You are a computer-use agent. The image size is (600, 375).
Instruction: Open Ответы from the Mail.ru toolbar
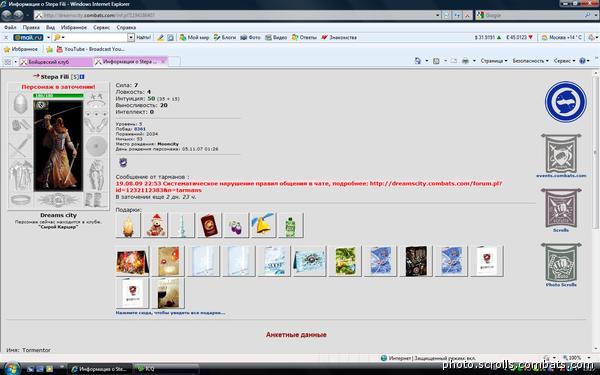pyautogui.click(x=304, y=38)
